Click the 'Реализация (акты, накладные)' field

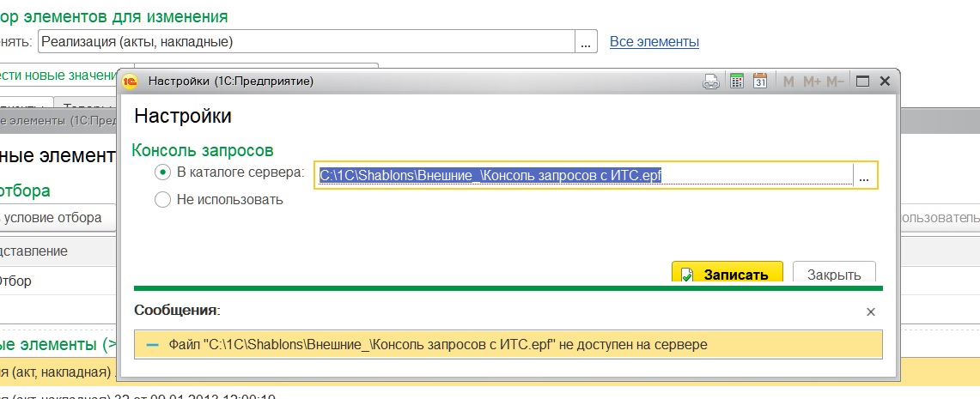pyautogui.click(x=305, y=41)
